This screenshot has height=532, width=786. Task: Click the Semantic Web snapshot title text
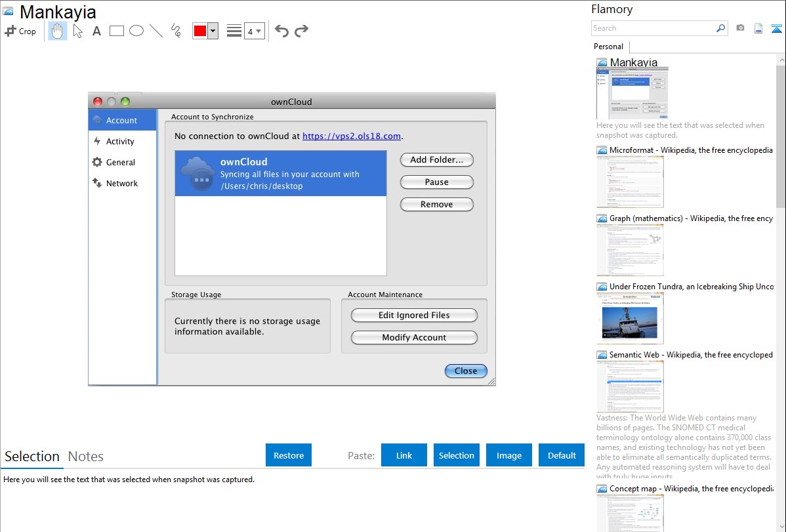click(691, 354)
